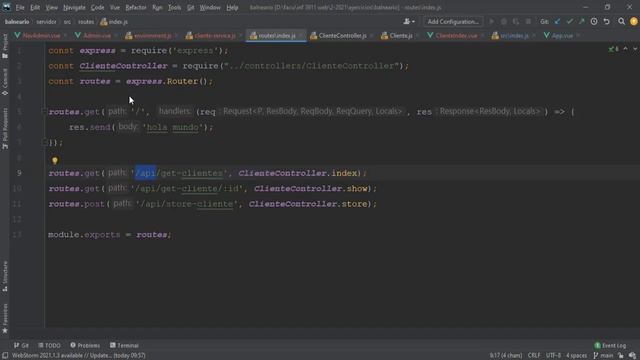Show Git history clock icon
640x360 pixels.
pos(594,22)
